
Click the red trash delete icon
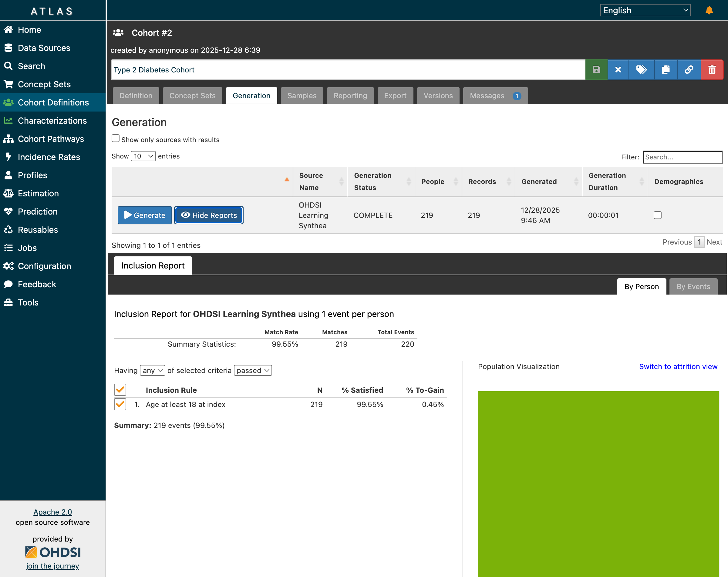click(x=712, y=70)
